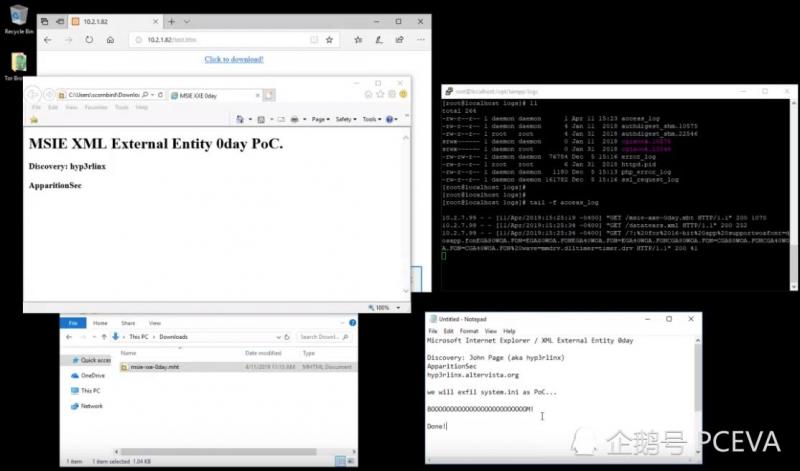Open Edge Settings and more menu
Screen dimensions: 800x471
tap(420, 40)
